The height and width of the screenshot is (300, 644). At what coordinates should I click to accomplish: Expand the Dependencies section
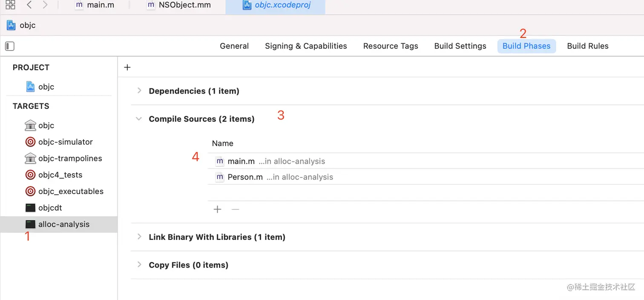coord(139,91)
